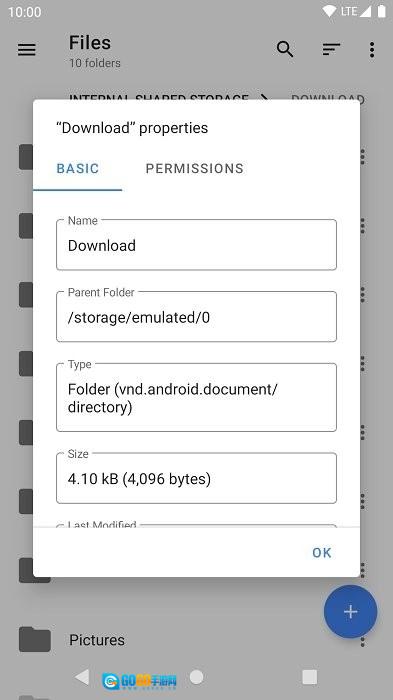Open the Pictures folder entry
Viewport: 393px width, 700px height.
coord(196,640)
